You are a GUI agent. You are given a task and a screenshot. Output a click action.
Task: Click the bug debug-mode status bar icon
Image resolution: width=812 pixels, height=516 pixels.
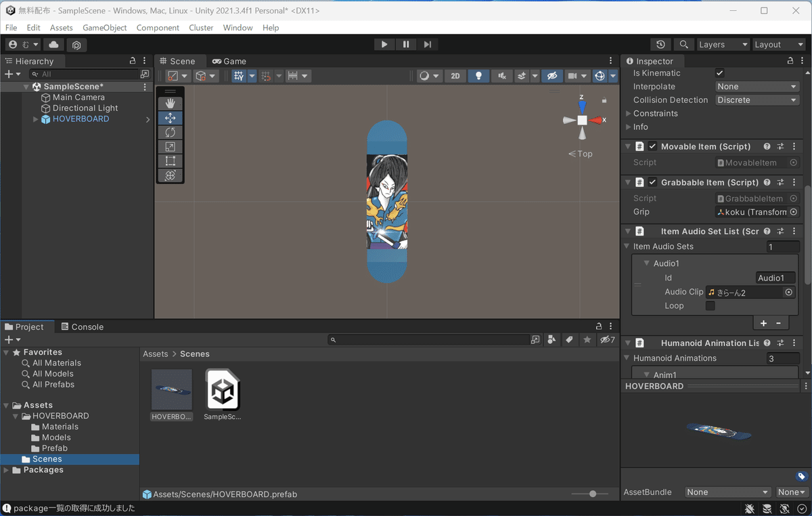[750, 509]
